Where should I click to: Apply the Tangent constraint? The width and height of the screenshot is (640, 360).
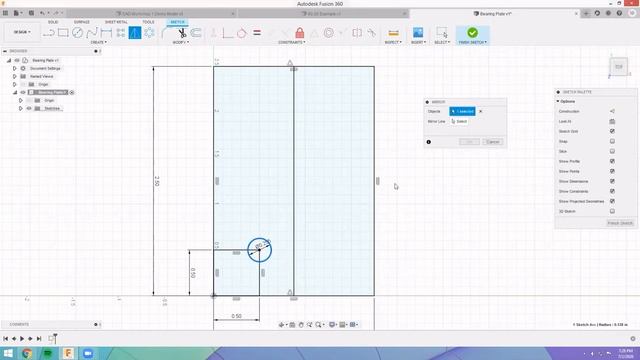coord(242,33)
